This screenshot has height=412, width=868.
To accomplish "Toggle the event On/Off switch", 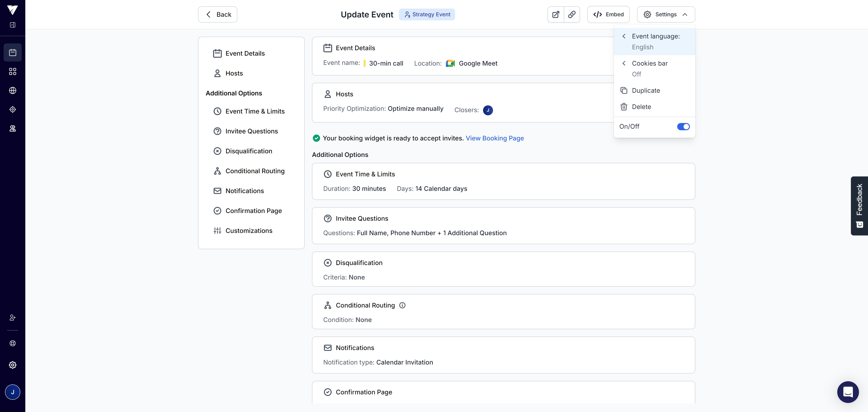I will pos(683,126).
